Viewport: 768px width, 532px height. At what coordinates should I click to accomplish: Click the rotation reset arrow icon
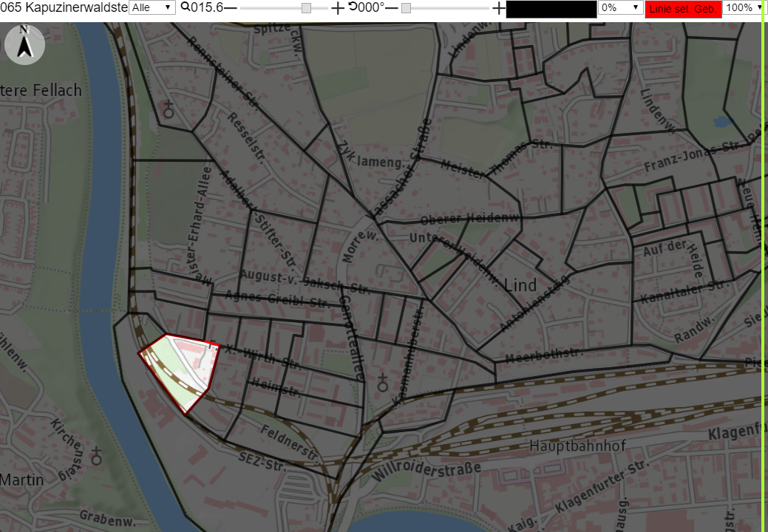pos(353,7)
